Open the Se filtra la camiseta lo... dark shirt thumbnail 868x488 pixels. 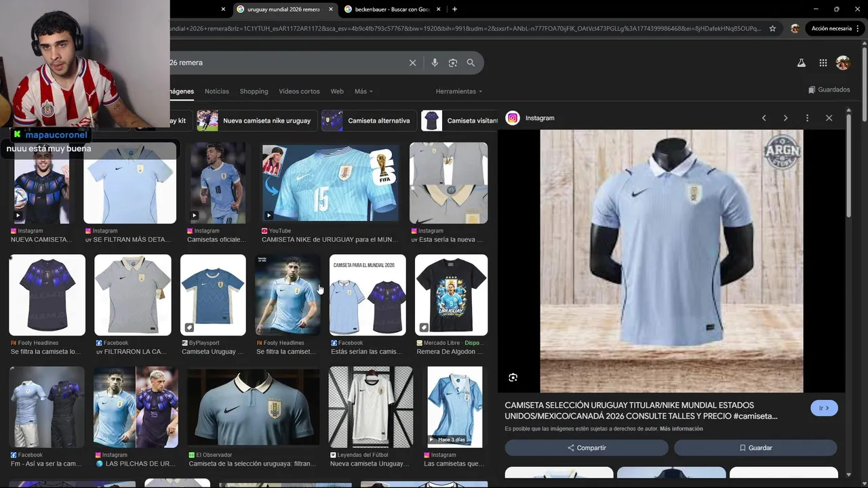pos(47,295)
